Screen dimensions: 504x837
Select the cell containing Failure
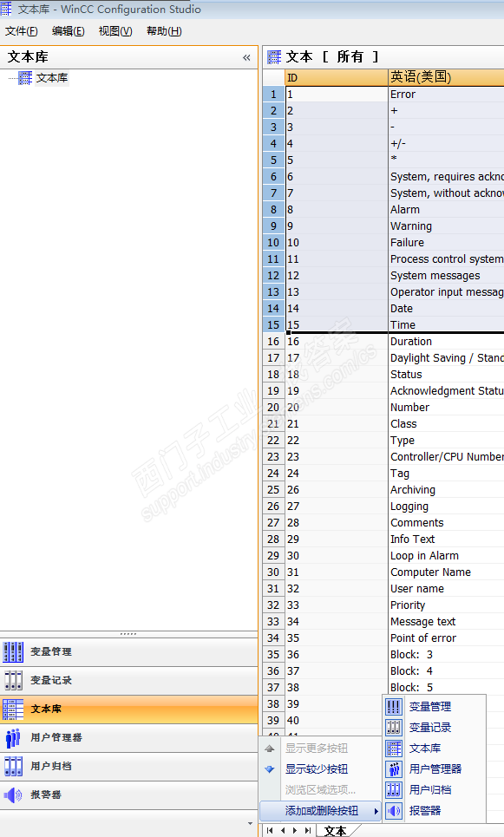[446, 243]
